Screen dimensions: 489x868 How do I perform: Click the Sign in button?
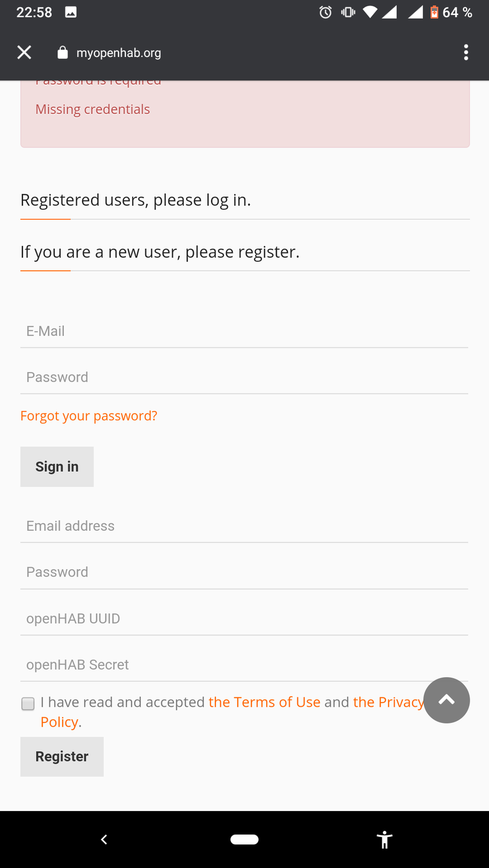point(57,467)
